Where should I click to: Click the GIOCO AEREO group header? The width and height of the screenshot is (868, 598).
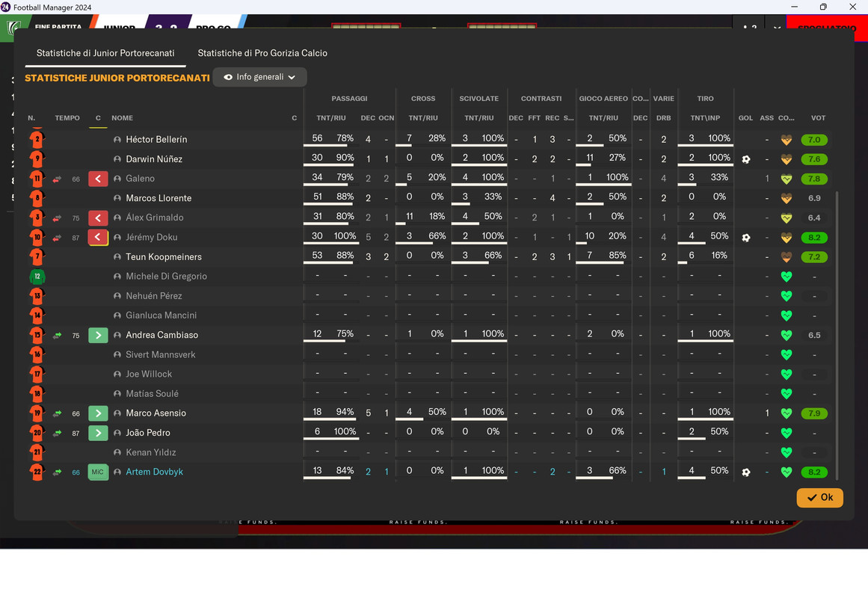coord(603,99)
